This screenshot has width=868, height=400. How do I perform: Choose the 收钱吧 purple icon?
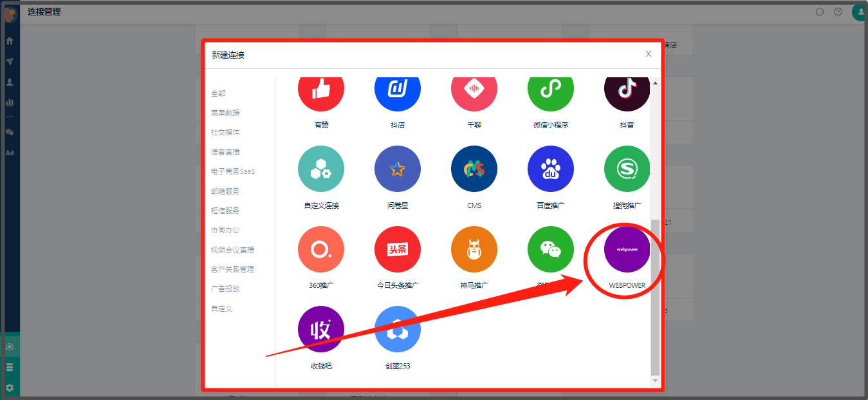click(x=321, y=329)
